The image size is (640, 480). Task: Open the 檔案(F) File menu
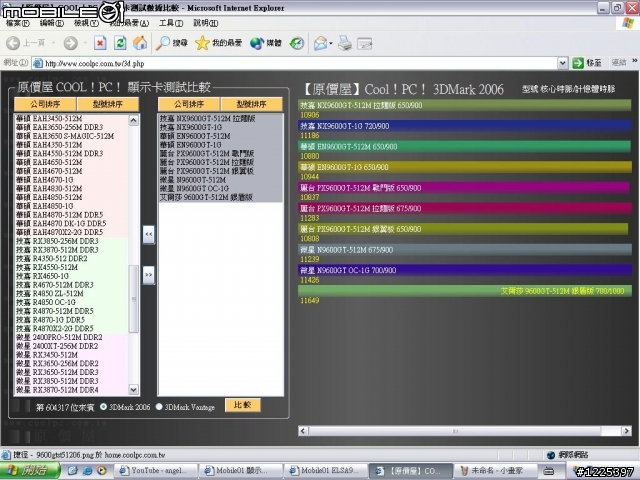[18, 23]
